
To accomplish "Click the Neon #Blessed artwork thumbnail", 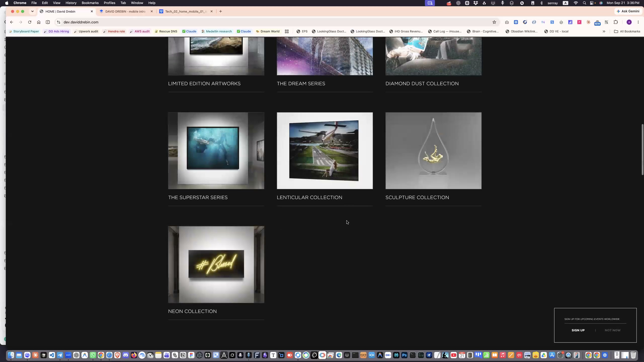I will coord(216,264).
